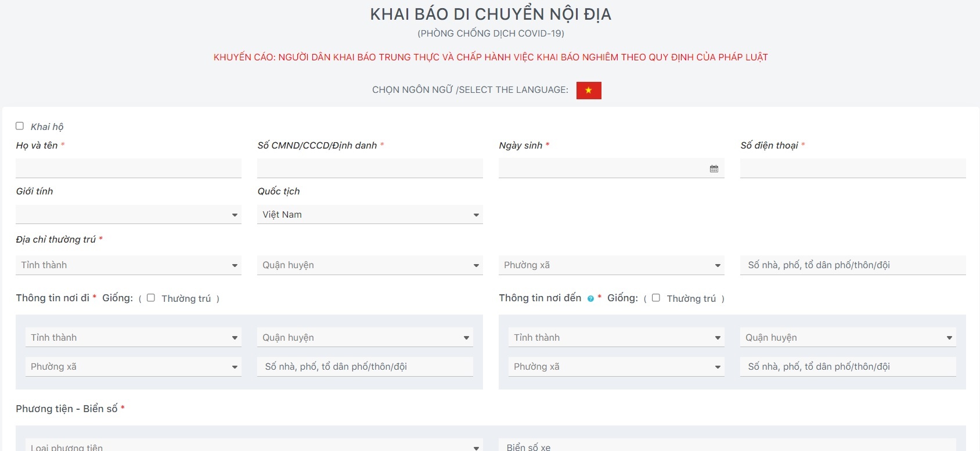Image resolution: width=980 pixels, height=451 pixels.
Task: Expand the Quốc tịch dropdown showing Việt Nam
Action: click(x=370, y=215)
